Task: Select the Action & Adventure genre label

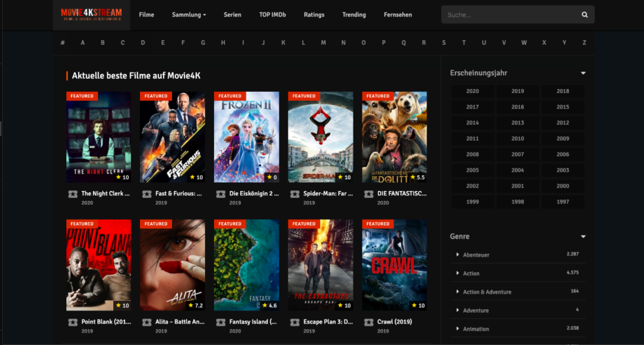Action: coord(487,292)
